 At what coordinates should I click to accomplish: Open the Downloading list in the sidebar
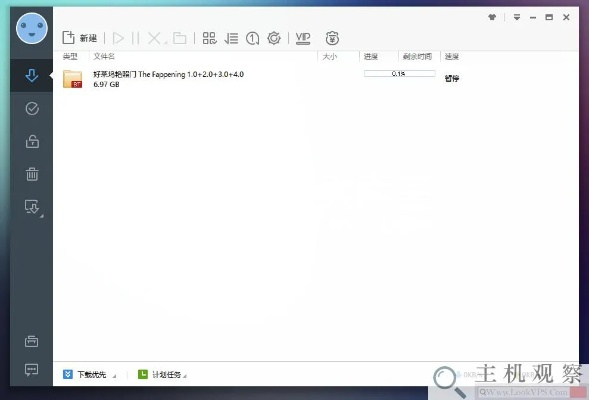pyautogui.click(x=32, y=75)
